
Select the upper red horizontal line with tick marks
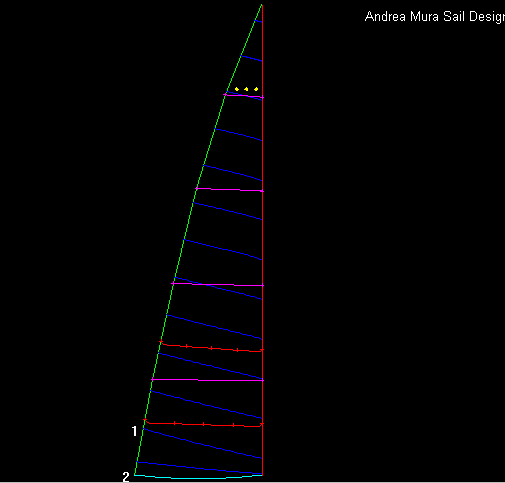click(212, 347)
